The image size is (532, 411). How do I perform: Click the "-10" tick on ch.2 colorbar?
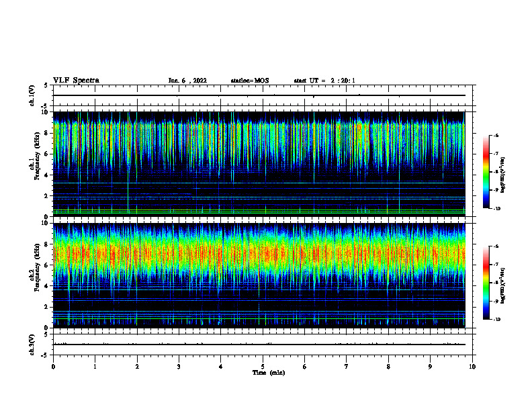496,320
